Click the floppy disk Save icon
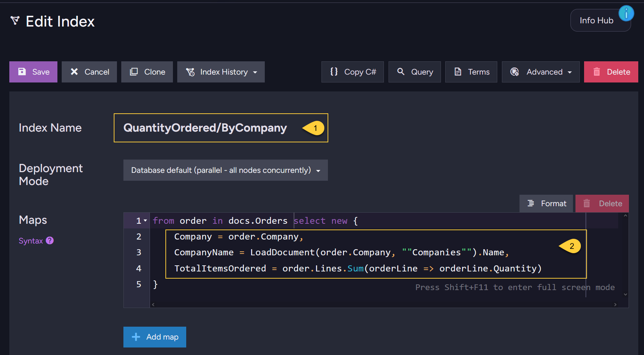Screen dimensions: 644x355 [x=22, y=72]
